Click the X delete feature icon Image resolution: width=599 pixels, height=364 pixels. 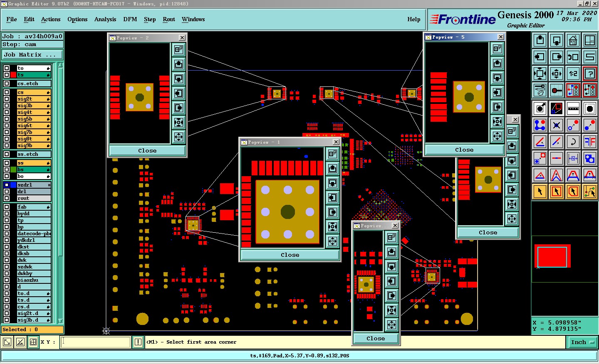[557, 125]
